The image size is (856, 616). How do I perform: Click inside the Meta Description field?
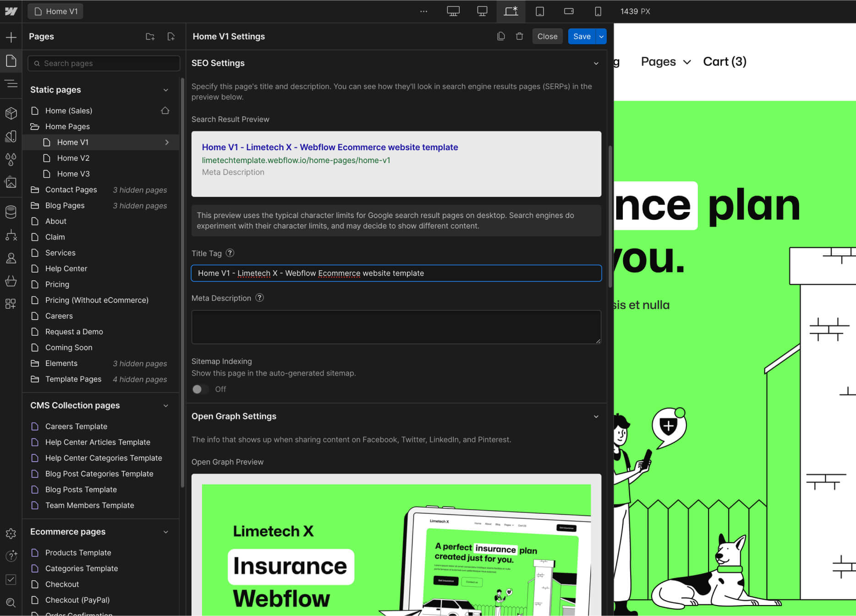pos(396,327)
